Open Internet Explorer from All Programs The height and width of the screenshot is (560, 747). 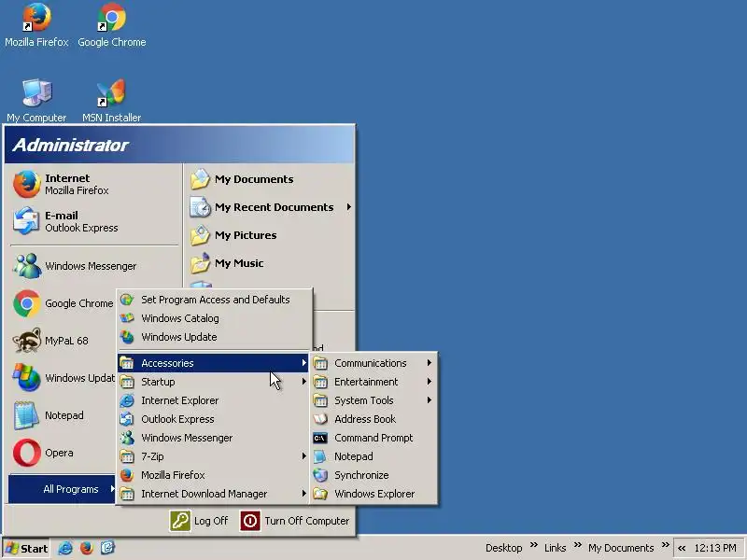tap(214, 400)
